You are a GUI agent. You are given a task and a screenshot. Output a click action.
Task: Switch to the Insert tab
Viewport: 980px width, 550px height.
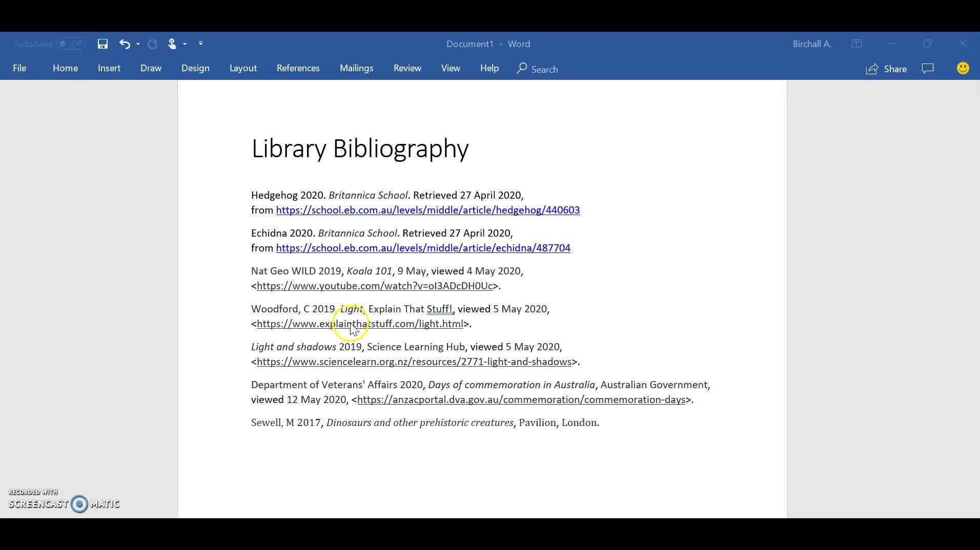click(109, 69)
